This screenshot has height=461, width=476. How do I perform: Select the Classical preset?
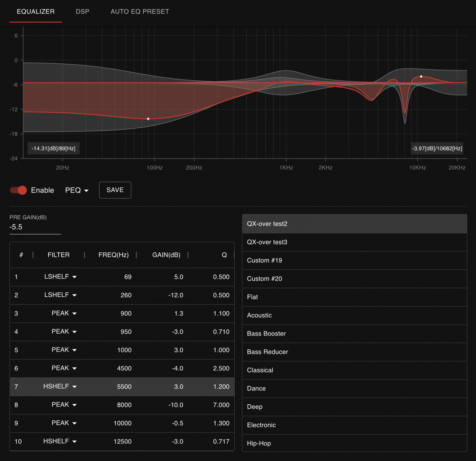[x=354, y=370]
